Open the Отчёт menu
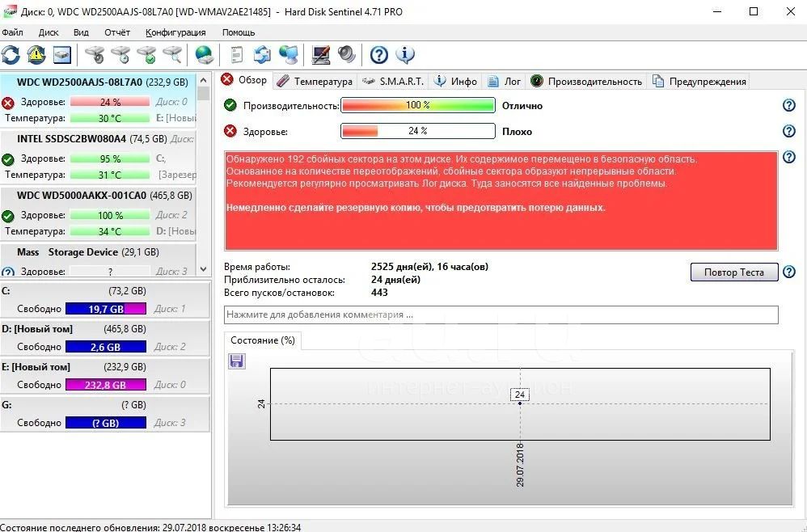The height and width of the screenshot is (532, 807). [117, 32]
